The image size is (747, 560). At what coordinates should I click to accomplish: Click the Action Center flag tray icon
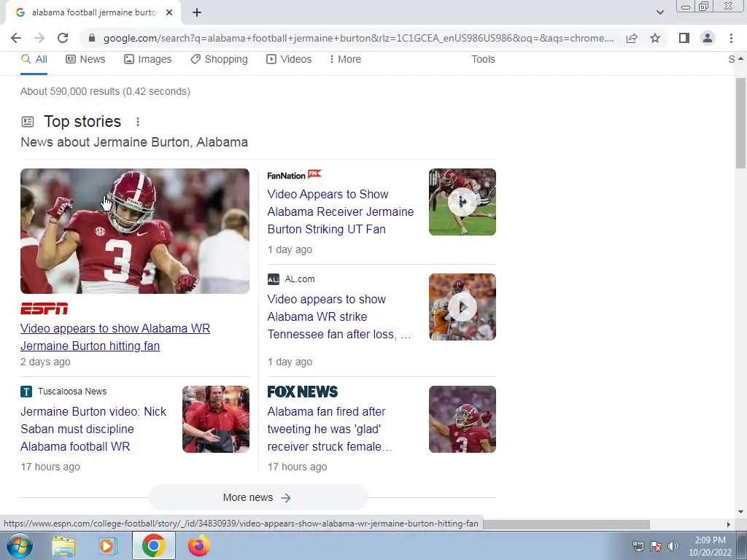656,546
